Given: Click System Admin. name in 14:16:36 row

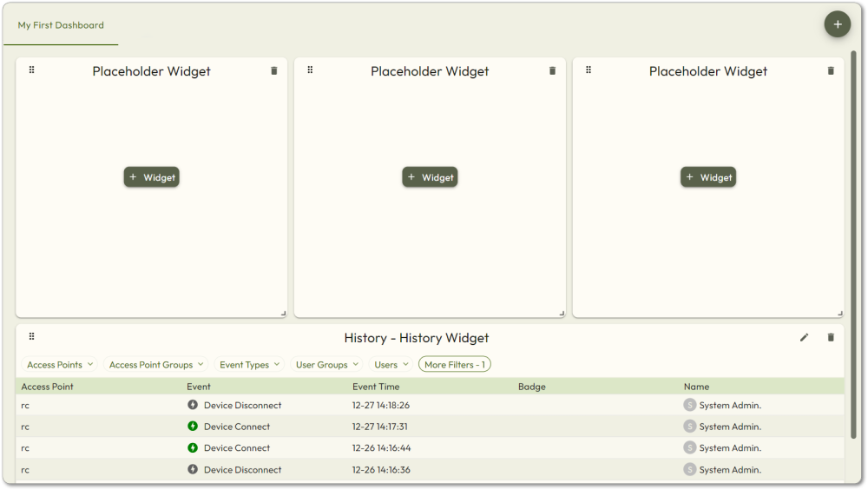Looking at the screenshot, I should point(730,470).
